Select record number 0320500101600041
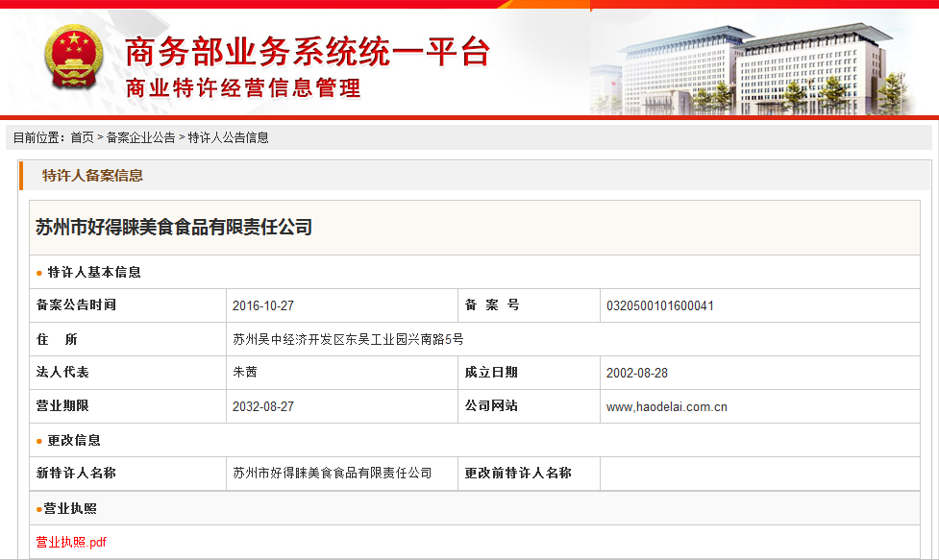 (660, 305)
